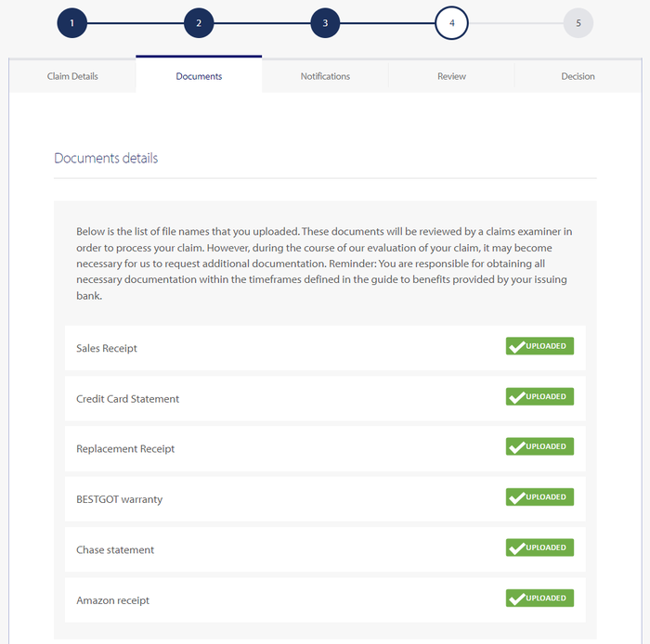Click step 1 circle in progress tracker
Image resolution: width=650 pixels, height=644 pixels.
(72, 23)
